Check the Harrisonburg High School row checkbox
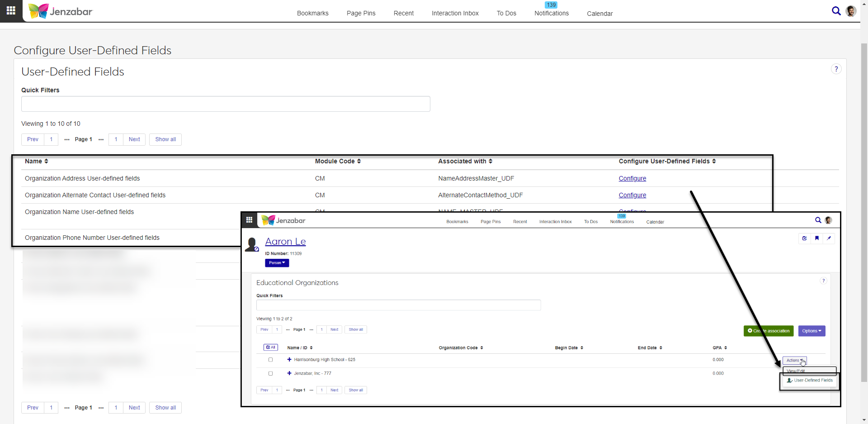868x424 pixels. 270,360
